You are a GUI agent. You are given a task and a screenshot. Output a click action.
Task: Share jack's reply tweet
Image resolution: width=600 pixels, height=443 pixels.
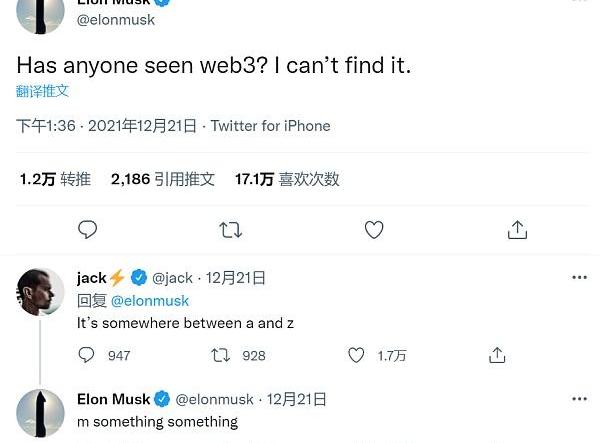(497, 355)
